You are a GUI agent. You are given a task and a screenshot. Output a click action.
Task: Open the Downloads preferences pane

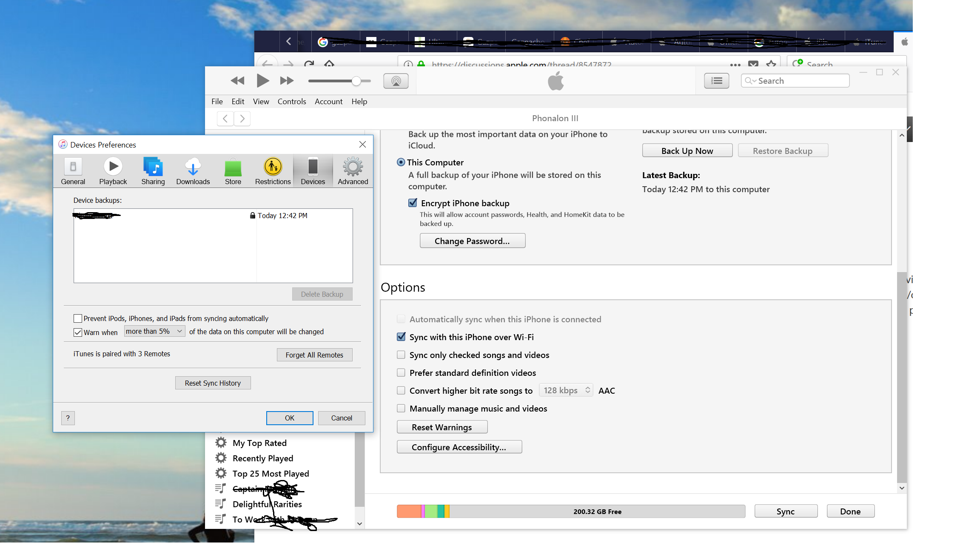193,170
